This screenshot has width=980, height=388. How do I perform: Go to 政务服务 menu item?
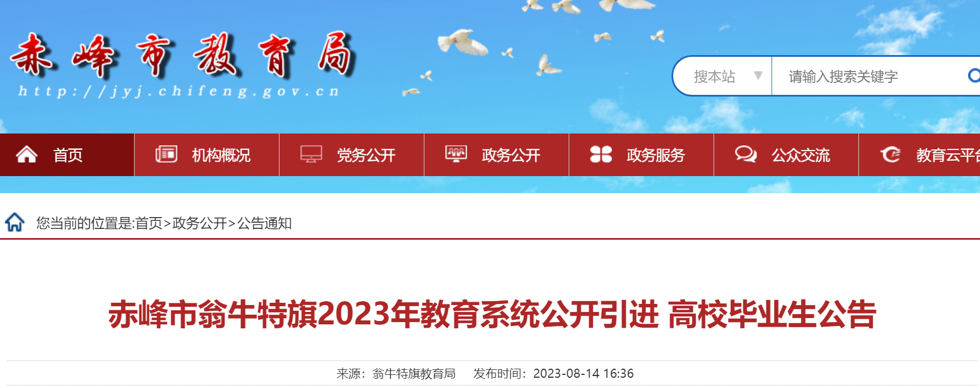point(641,155)
